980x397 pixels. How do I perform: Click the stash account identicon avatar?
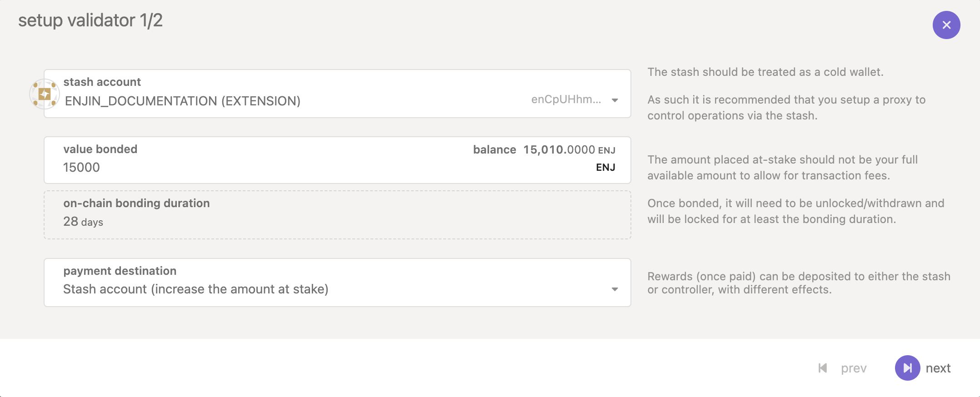[45, 94]
